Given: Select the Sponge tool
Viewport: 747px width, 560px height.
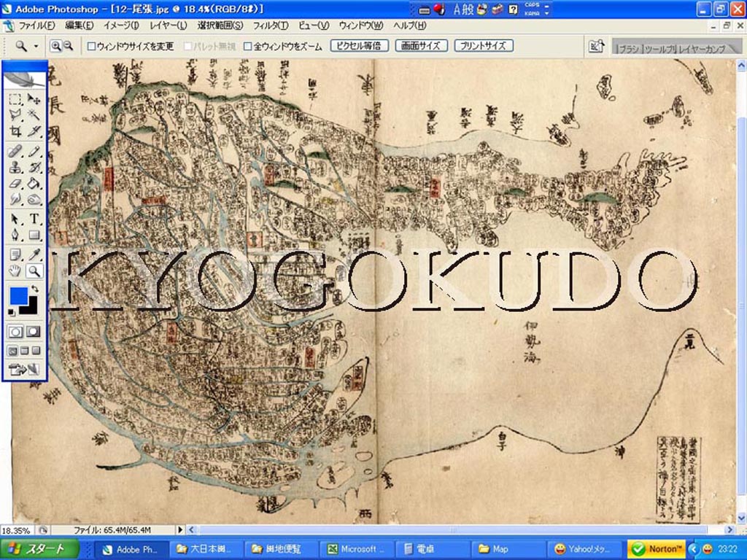Looking at the screenshot, I should click(x=34, y=199).
